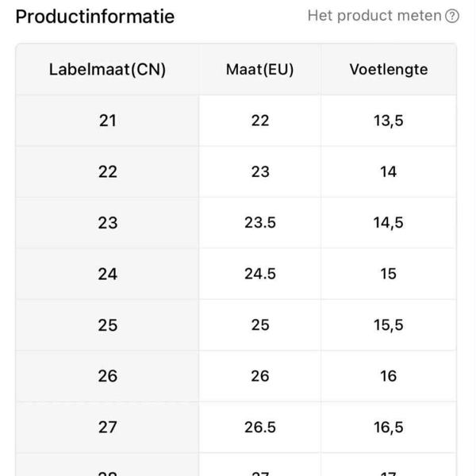Click foot length 16,5 cell

[x=388, y=427]
